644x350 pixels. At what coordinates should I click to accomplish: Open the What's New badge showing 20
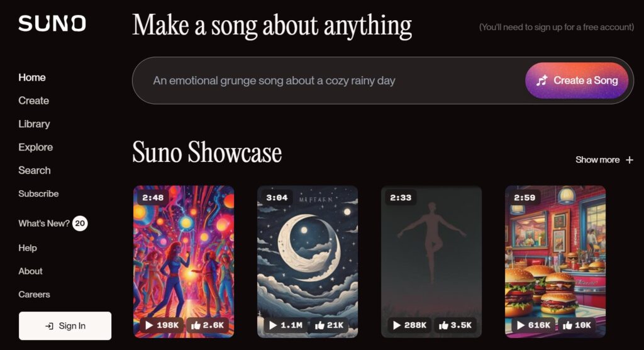(x=80, y=223)
